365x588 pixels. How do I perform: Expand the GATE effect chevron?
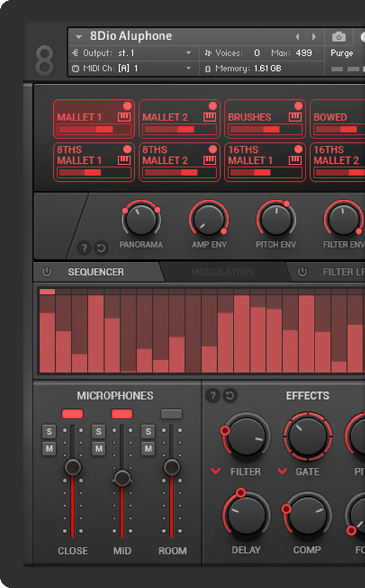pos(282,471)
